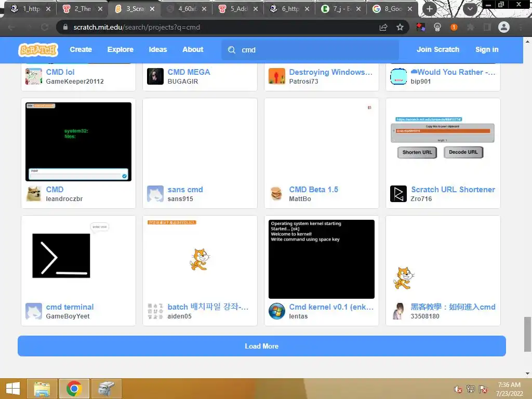Viewport: 532px width, 399px height.
Task: Open CMD lol project link
Action: coord(60,72)
